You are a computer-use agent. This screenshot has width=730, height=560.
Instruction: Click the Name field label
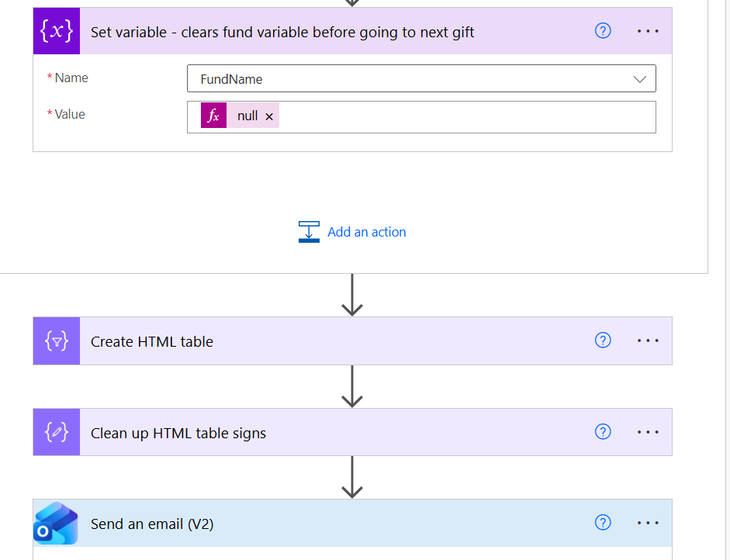point(71,78)
